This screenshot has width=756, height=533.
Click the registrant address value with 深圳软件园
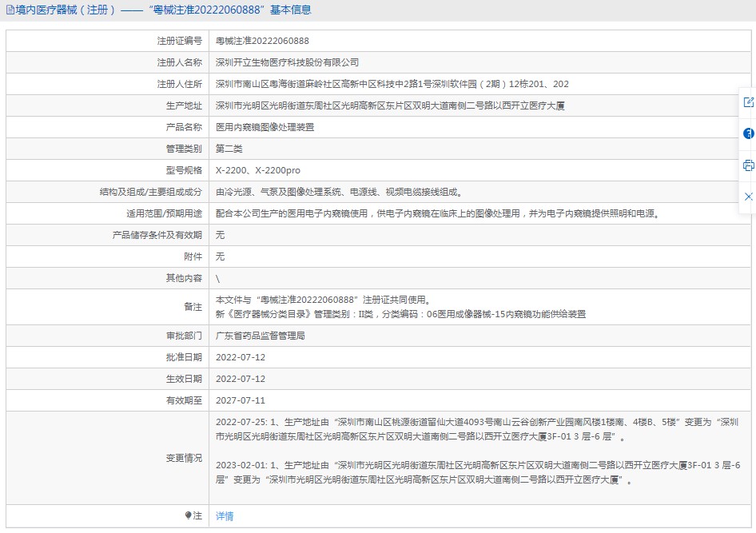click(392, 84)
